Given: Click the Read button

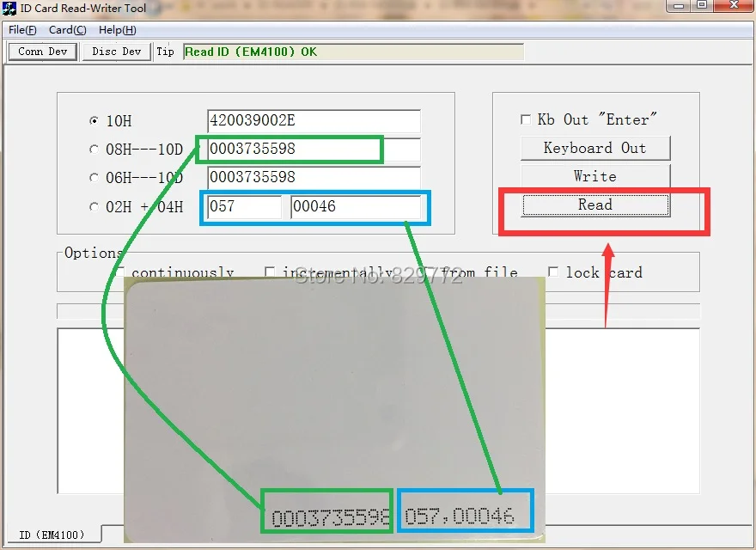Looking at the screenshot, I should coord(595,205).
